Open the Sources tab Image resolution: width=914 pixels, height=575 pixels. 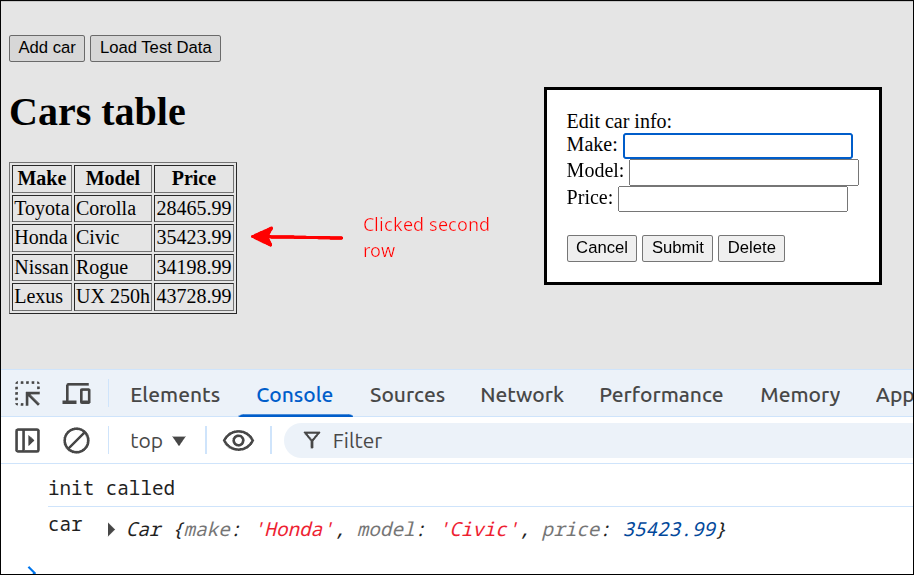click(407, 395)
